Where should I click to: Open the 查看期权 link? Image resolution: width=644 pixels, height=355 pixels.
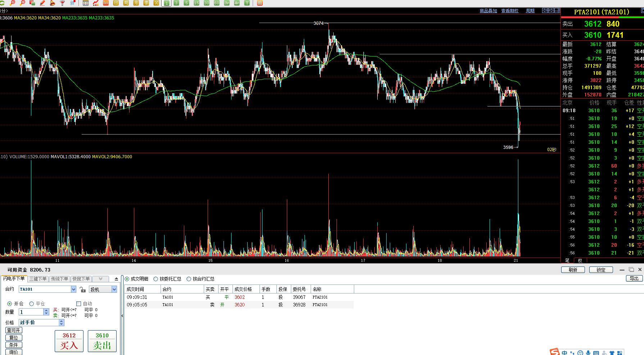coord(510,11)
